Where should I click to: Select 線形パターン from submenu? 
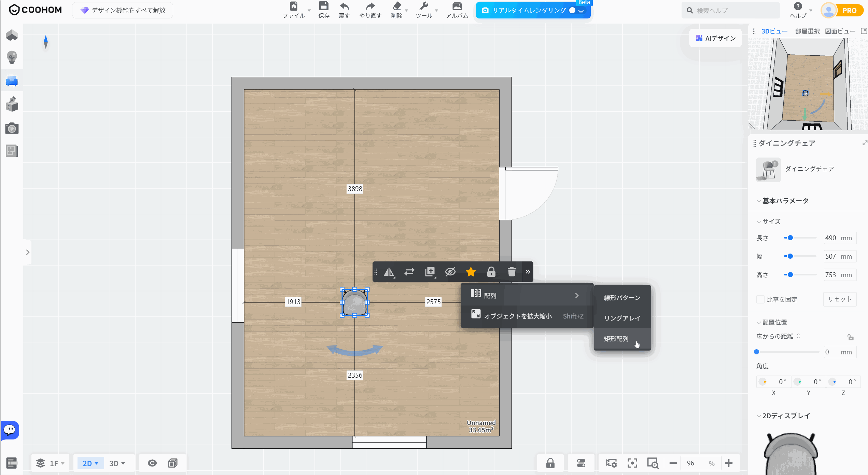[622, 298]
